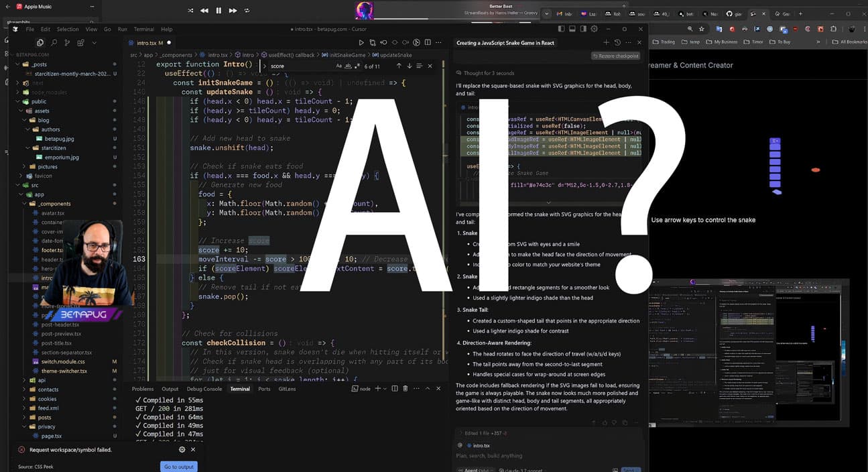Open Cursor settings via the gear icon
Image resolution: width=868 pixels, height=472 pixels.
[x=594, y=29]
